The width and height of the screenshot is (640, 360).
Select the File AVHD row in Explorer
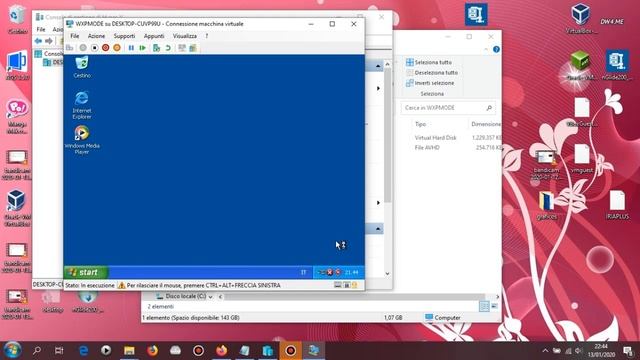tap(457, 148)
